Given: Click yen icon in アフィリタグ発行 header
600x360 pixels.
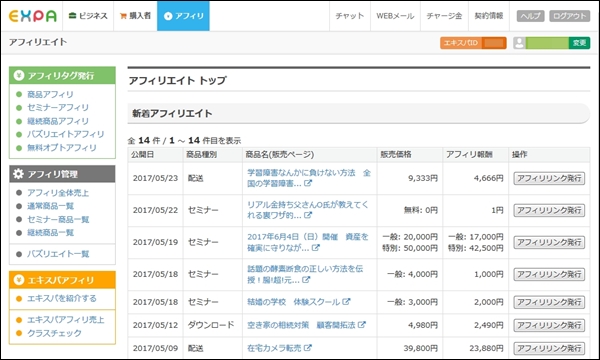Looking at the screenshot, I should (x=19, y=75).
